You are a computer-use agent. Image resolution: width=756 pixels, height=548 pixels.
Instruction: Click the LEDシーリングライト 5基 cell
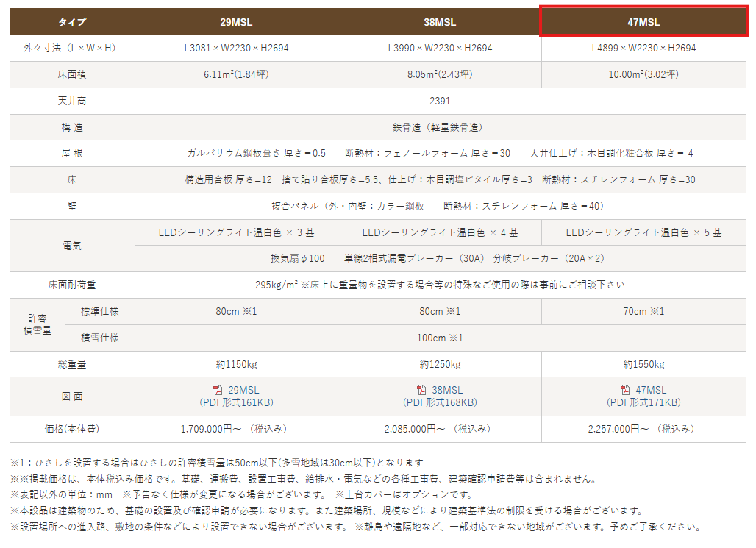(x=643, y=232)
